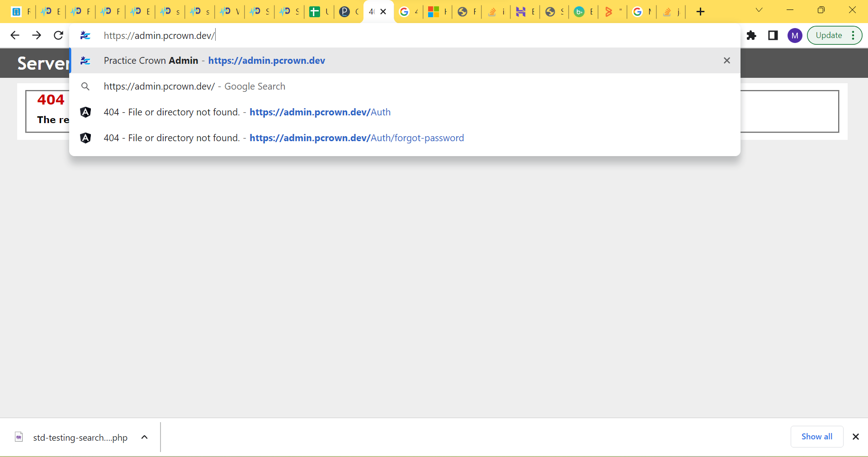Open the profile avatar M
Screen dimensions: 868x457
[x=795, y=35]
